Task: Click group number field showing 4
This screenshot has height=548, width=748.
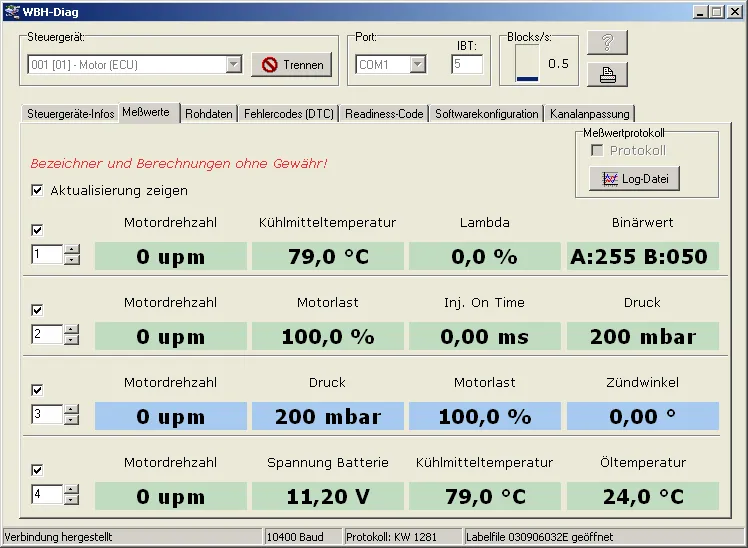Action: [x=47, y=494]
